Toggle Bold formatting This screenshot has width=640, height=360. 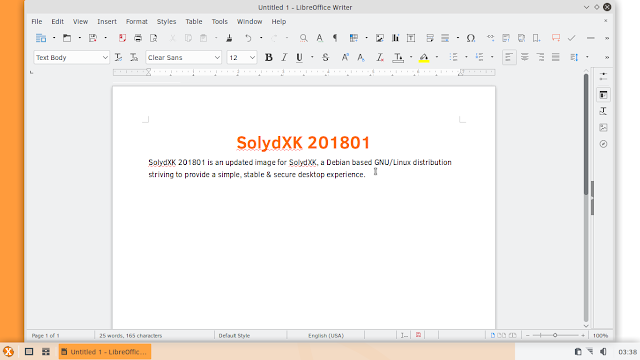(269, 58)
